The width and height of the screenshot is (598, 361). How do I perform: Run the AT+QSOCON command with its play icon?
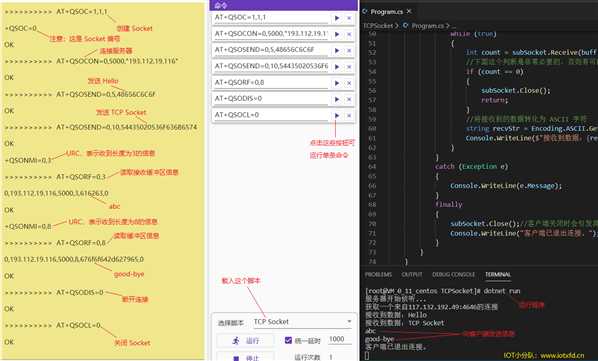pos(337,34)
